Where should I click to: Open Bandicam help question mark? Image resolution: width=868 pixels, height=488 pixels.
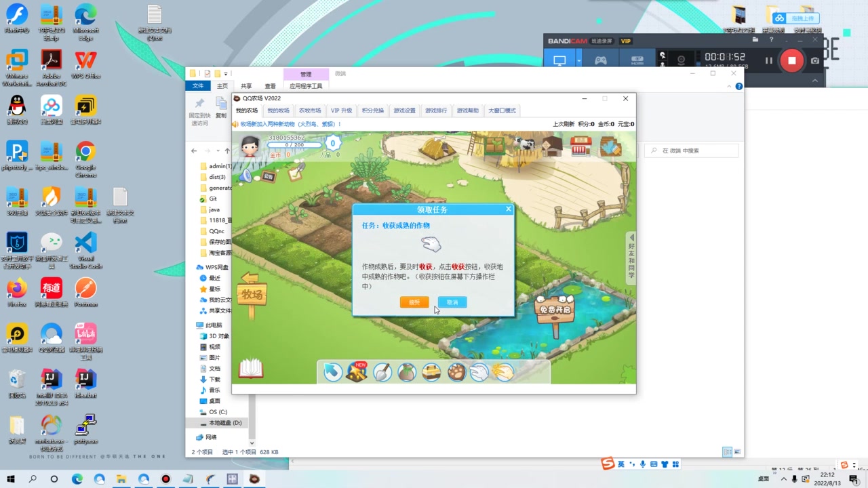[771, 40]
